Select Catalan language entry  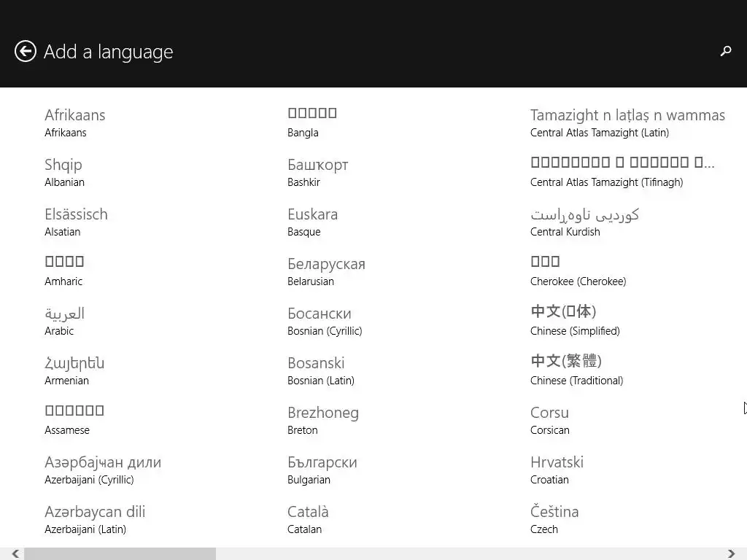[309, 519]
